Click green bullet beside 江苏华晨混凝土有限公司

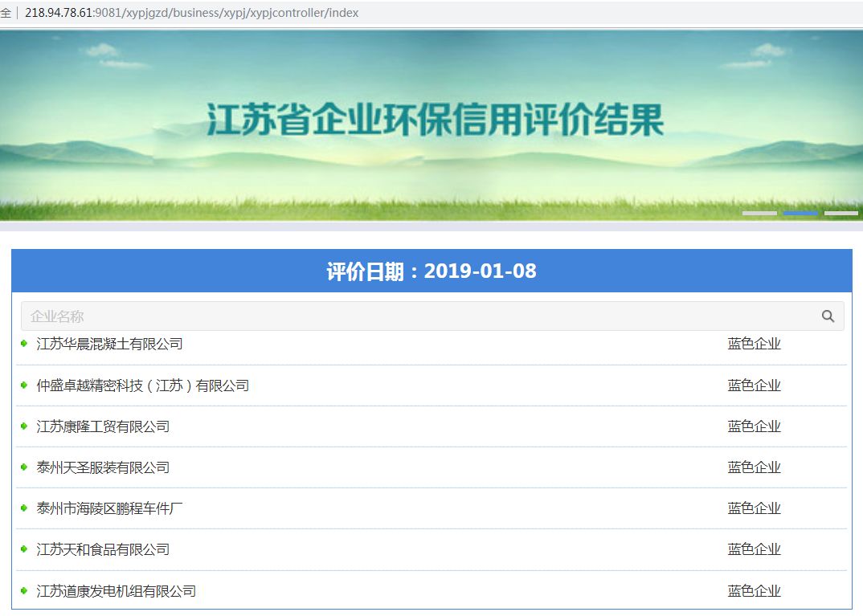[x=24, y=344]
